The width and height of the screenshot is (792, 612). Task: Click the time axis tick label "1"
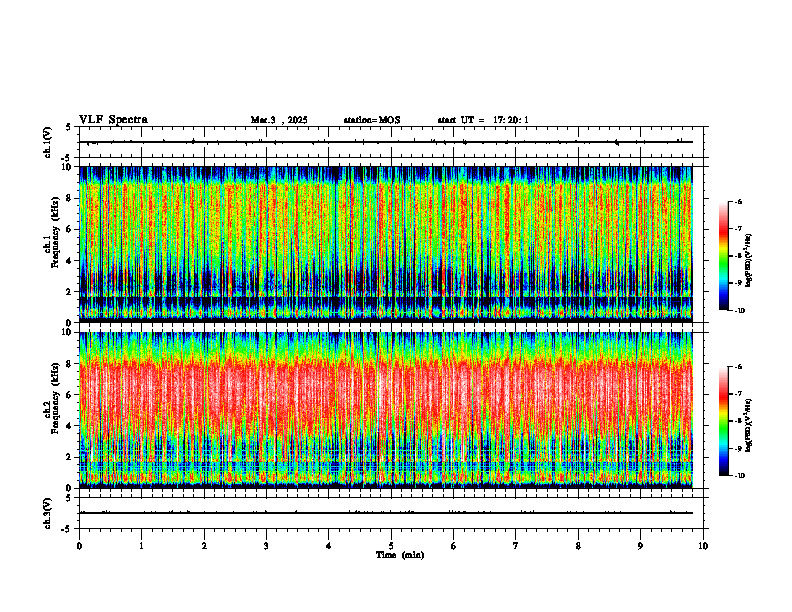click(x=142, y=546)
